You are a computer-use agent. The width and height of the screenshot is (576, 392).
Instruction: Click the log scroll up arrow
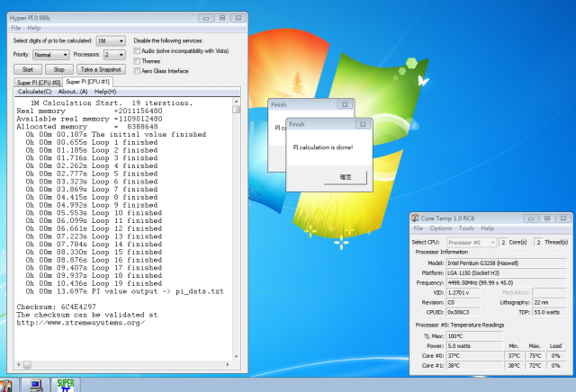click(x=236, y=102)
